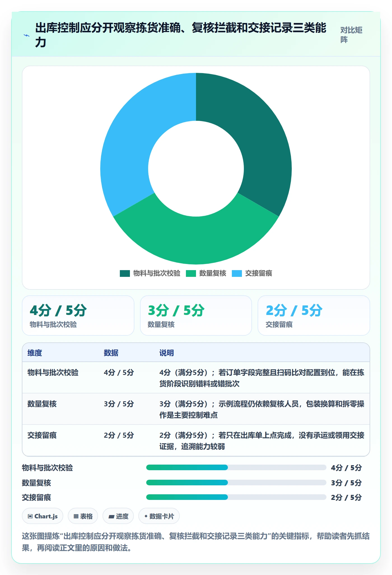Click the 数量复核 progress bar
The image size is (392, 575).
pos(236,483)
